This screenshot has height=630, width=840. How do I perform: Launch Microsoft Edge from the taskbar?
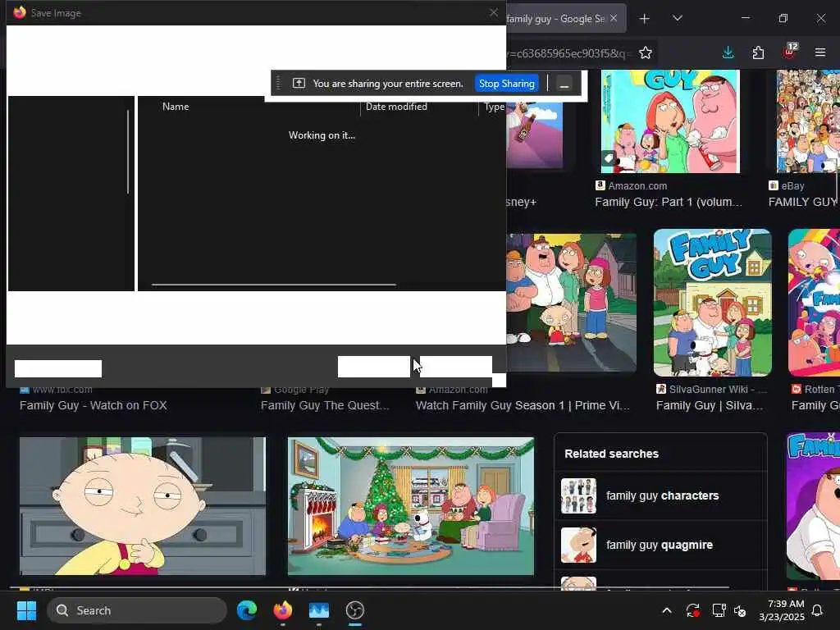point(247,610)
